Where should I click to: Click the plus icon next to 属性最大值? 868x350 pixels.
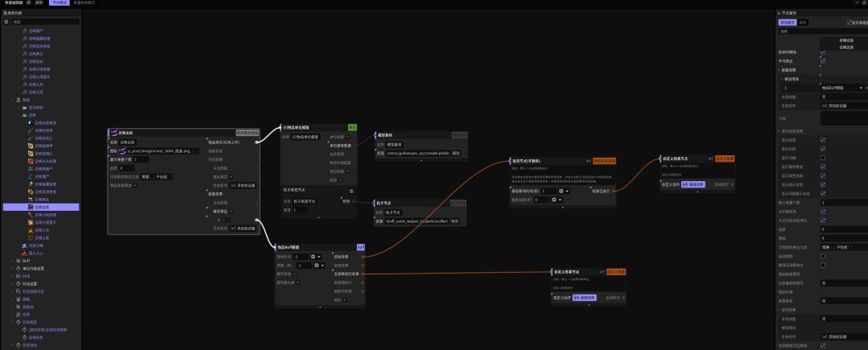point(298,282)
